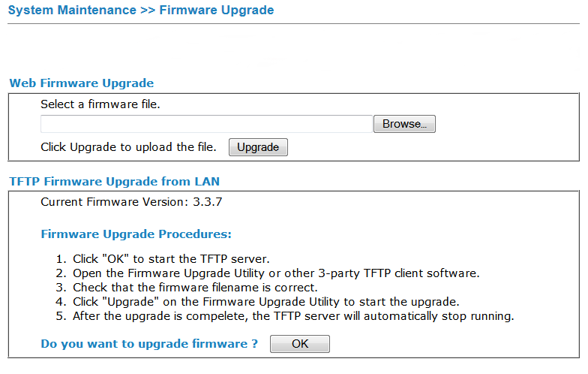Click the "Do you want to upgrade firmware ?" prompt

click(149, 344)
